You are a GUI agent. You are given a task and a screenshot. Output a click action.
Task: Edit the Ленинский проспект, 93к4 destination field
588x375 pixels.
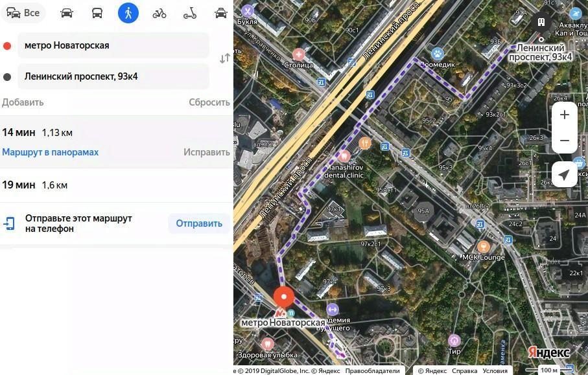[x=113, y=76]
